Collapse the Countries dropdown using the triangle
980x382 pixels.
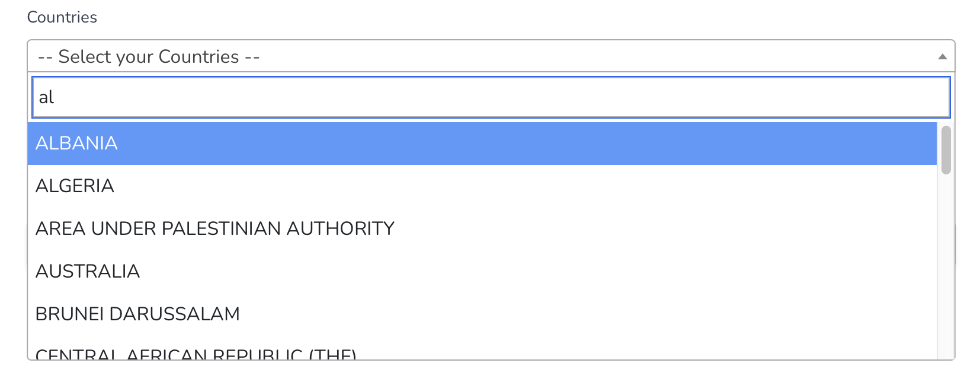(x=942, y=57)
